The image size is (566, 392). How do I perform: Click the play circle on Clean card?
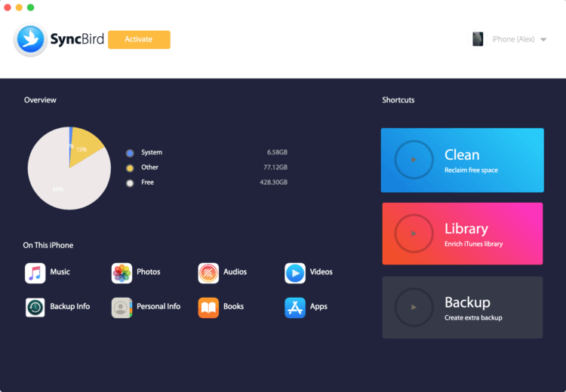[414, 160]
